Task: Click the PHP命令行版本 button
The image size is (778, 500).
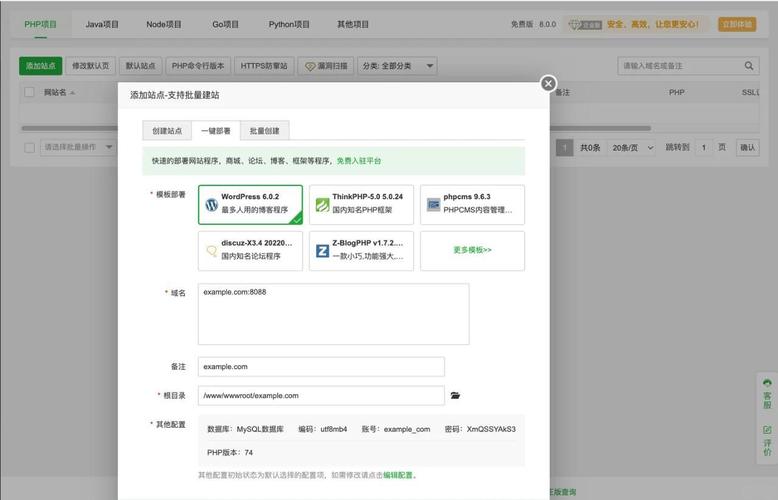Action: click(x=198, y=65)
